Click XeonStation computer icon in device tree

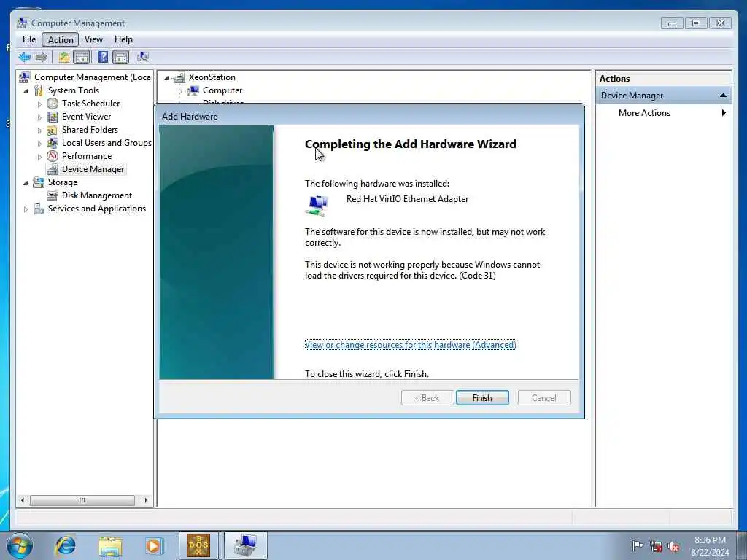179,77
